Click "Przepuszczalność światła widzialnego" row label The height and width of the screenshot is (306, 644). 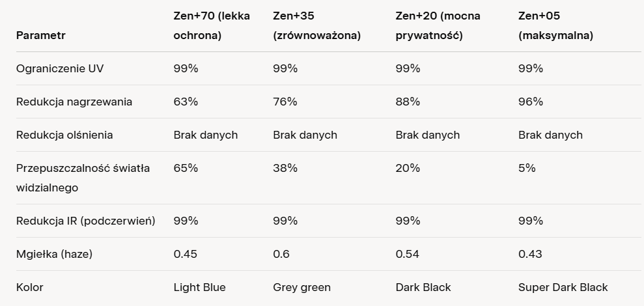83,178
